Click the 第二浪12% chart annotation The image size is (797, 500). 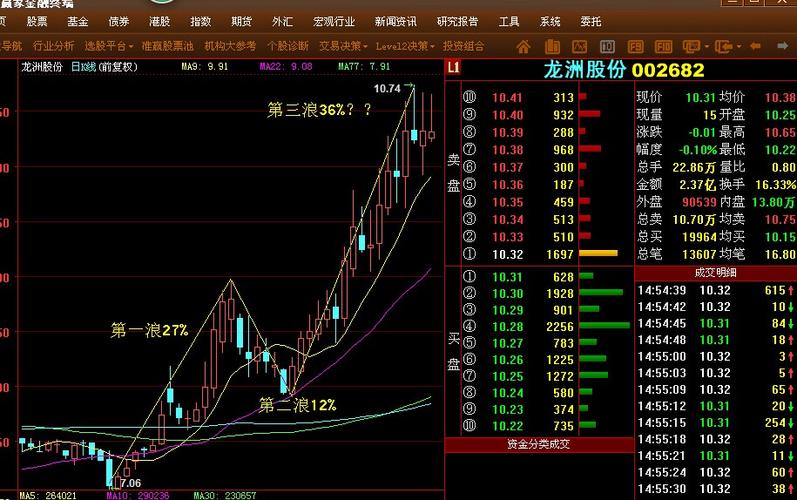(298, 405)
